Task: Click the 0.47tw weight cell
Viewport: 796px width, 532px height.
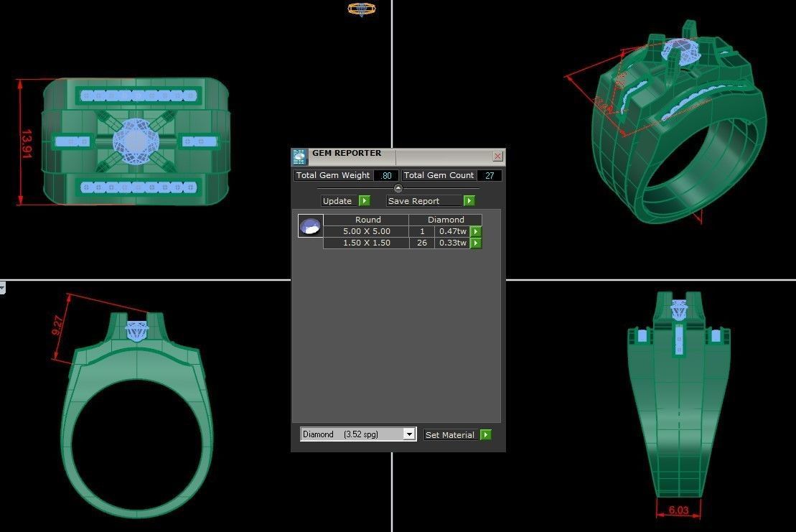Action: [451, 231]
